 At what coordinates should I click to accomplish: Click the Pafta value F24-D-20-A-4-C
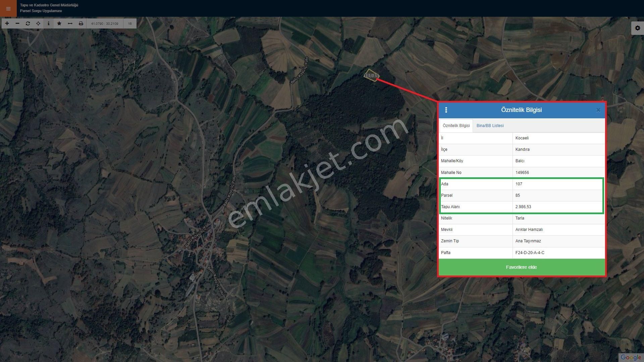[530, 253]
